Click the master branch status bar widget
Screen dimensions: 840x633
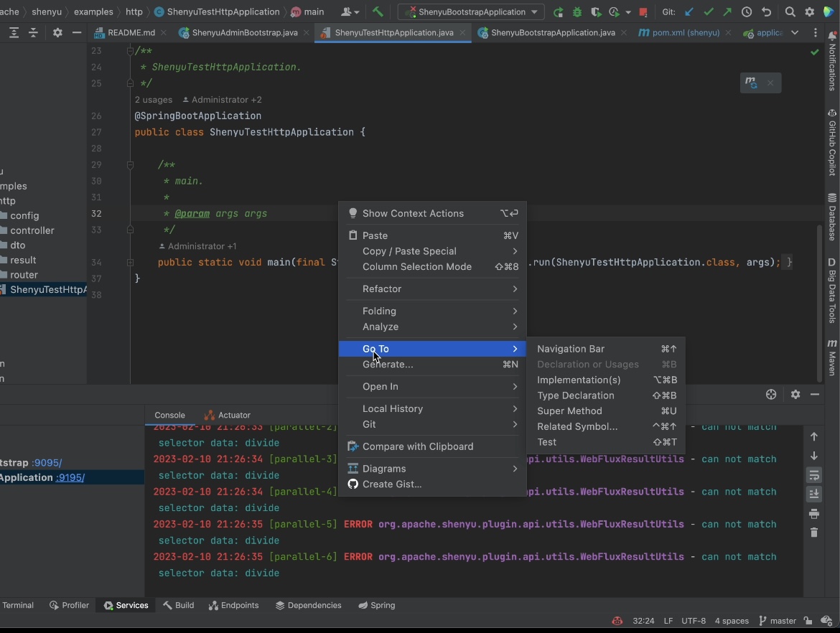pyautogui.click(x=778, y=621)
